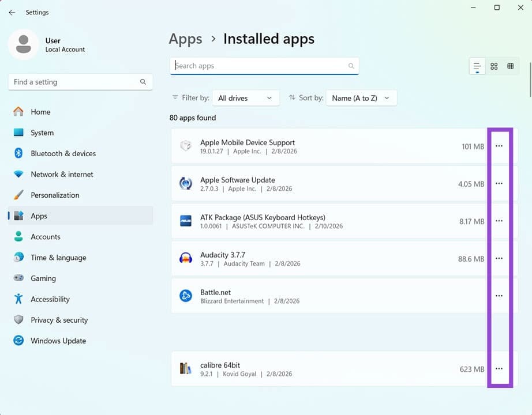Switch to grid view layout icon
The height and width of the screenshot is (415, 532).
(x=494, y=66)
